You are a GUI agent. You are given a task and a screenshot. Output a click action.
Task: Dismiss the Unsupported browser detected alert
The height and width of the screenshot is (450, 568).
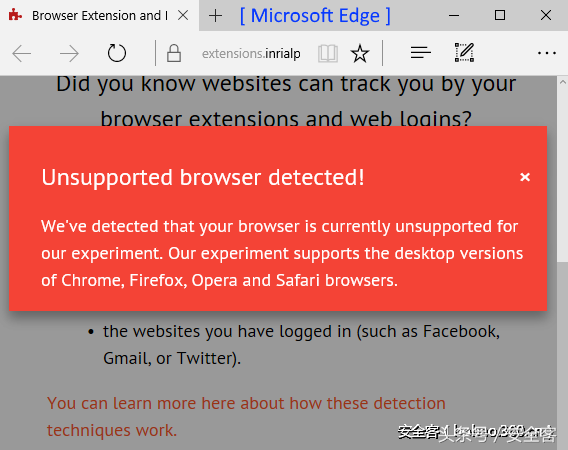pyautogui.click(x=525, y=177)
